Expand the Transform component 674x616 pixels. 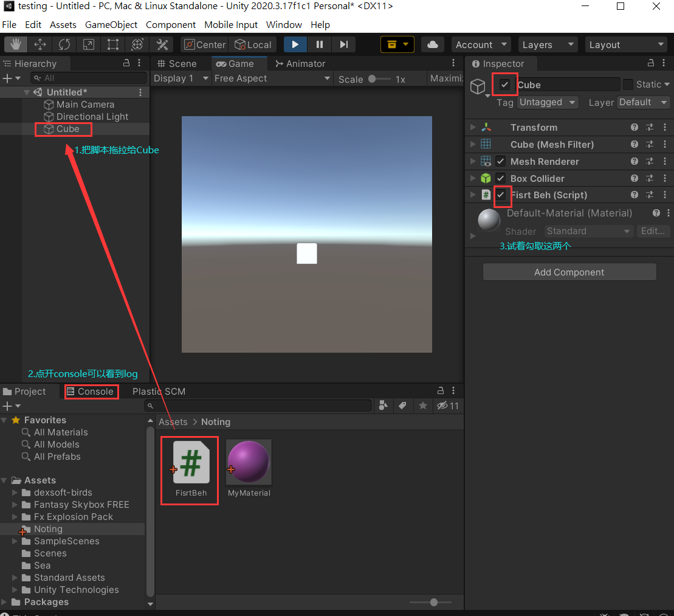tap(472, 127)
